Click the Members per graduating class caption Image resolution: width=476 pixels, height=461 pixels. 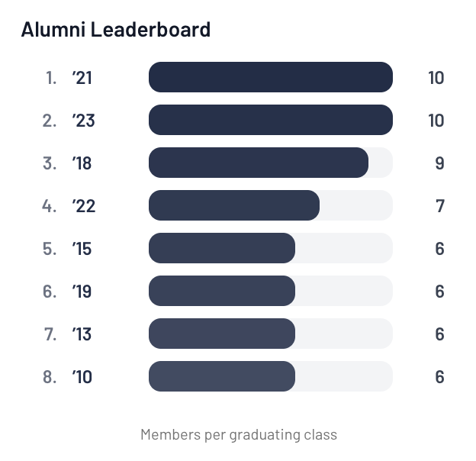click(x=239, y=435)
